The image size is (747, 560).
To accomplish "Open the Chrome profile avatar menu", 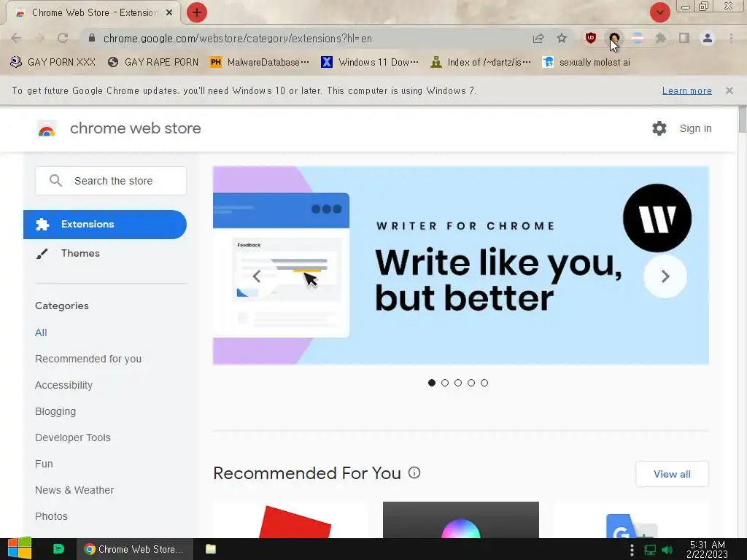I will pyautogui.click(x=708, y=38).
